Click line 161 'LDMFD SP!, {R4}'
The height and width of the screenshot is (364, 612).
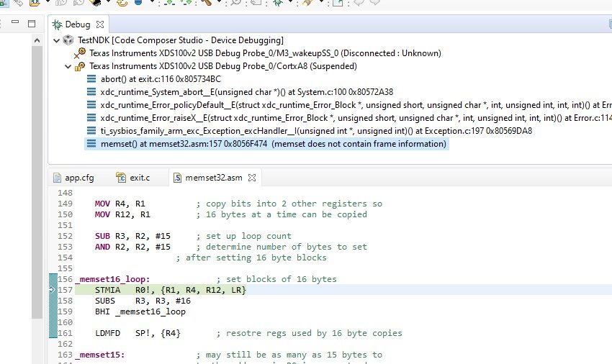click(138, 333)
